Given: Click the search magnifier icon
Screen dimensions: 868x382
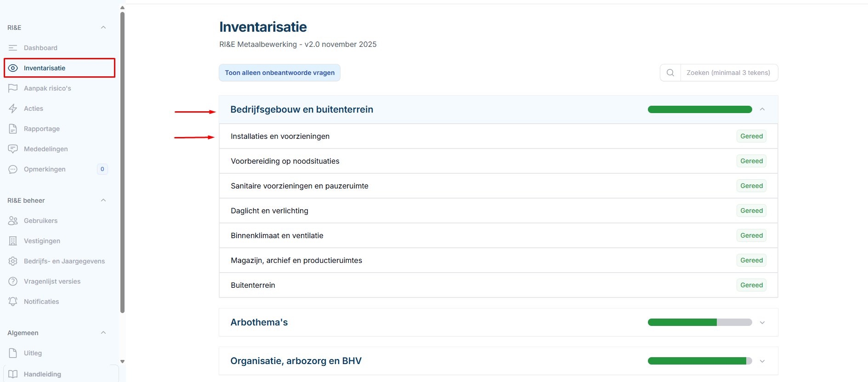Looking at the screenshot, I should point(670,73).
